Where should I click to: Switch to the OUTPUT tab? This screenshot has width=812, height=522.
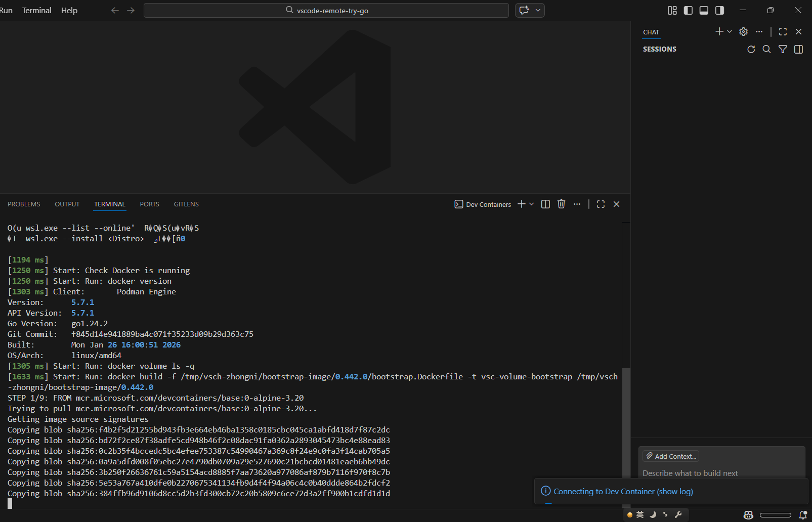click(x=67, y=204)
